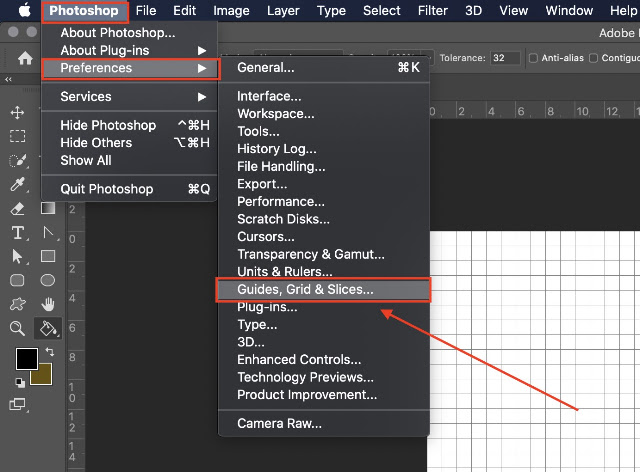Open General preferences
The image size is (640, 472).
coord(324,67)
